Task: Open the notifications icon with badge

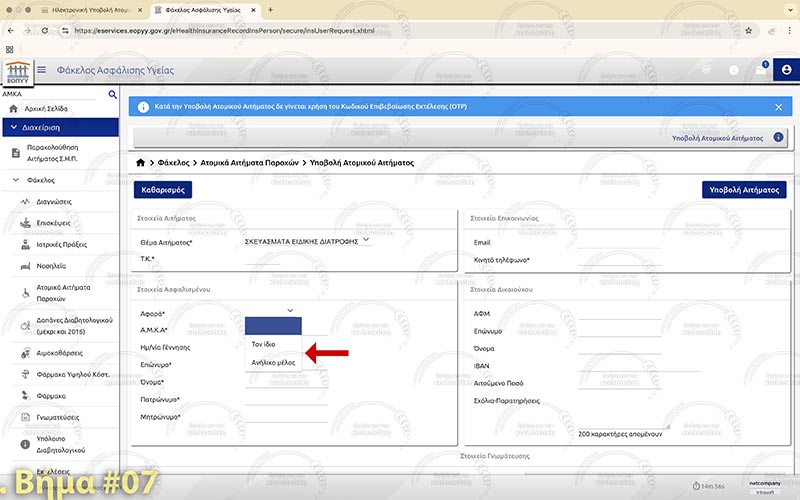Action: (x=761, y=69)
